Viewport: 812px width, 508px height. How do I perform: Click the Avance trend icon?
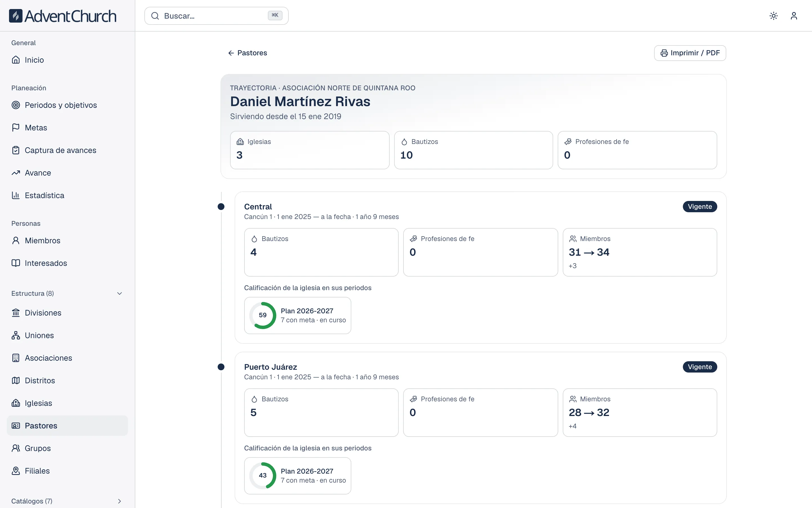point(16,173)
